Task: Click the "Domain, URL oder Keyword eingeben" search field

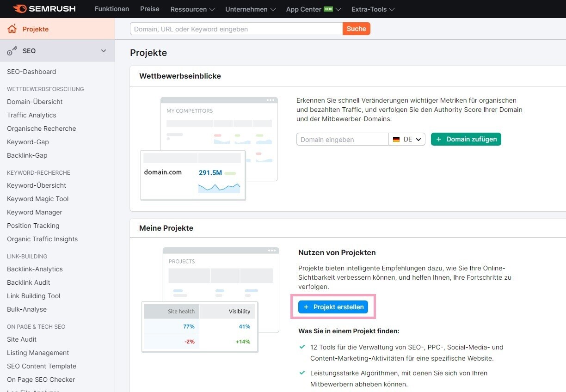Action: pos(236,28)
